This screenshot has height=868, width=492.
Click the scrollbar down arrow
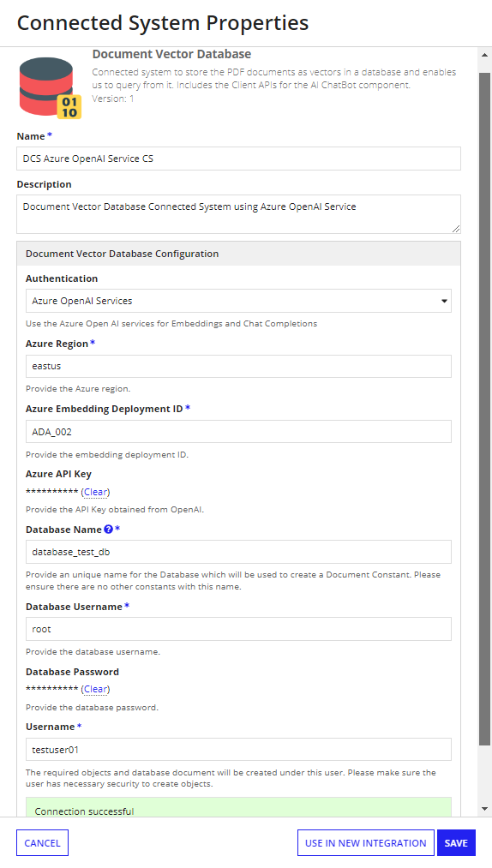click(485, 809)
